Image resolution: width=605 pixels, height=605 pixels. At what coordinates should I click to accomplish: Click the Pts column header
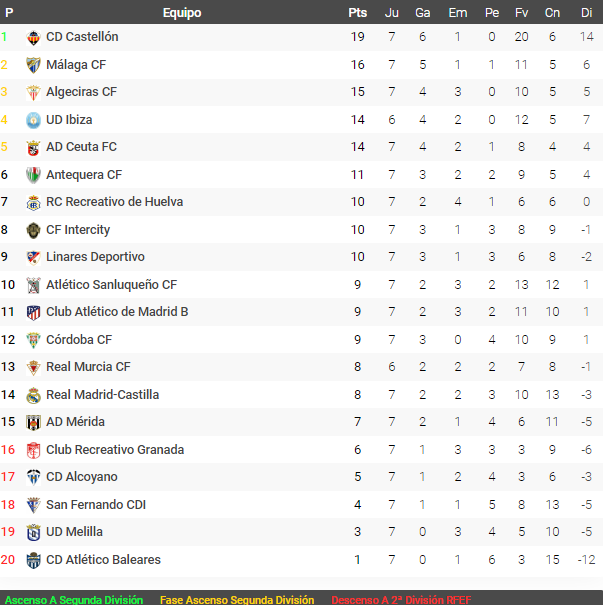coord(357,13)
